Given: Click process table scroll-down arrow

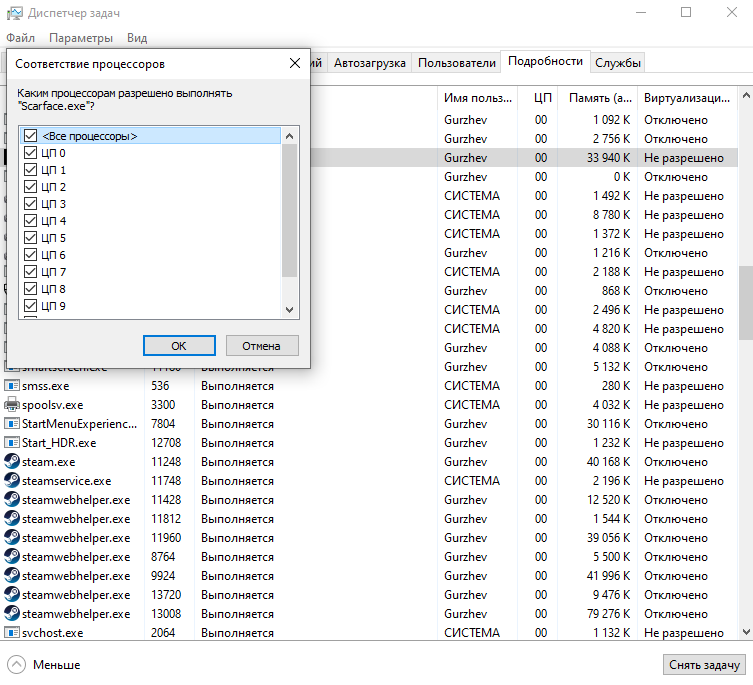Looking at the screenshot, I should click(746, 632).
